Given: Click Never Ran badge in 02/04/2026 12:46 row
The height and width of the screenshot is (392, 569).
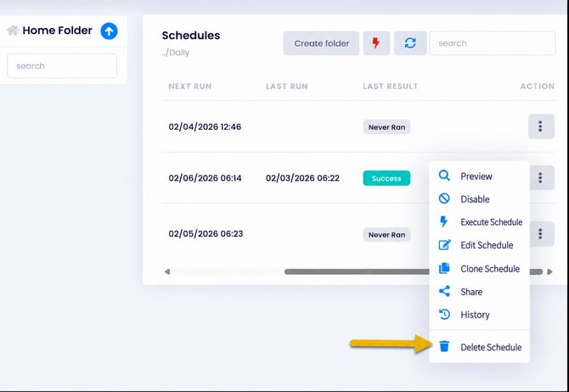Looking at the screenshot, I should [386, 127].
